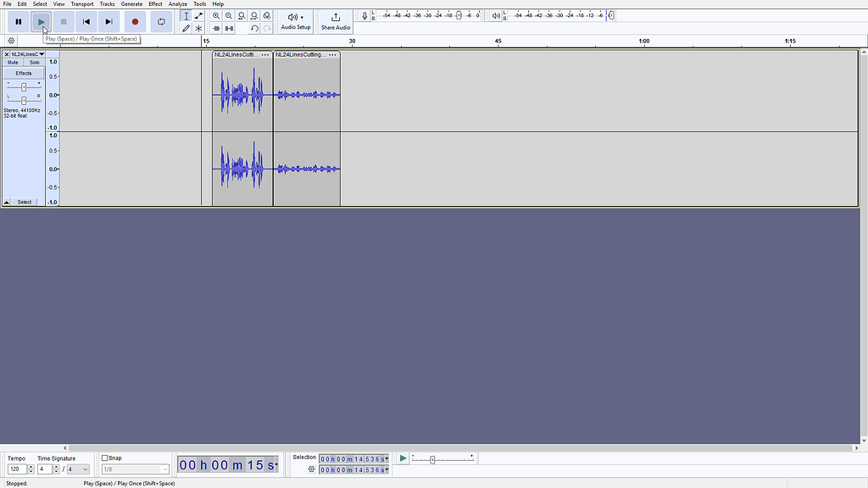
Task: Open the Generate menu
Action: (x=131, y=4)
